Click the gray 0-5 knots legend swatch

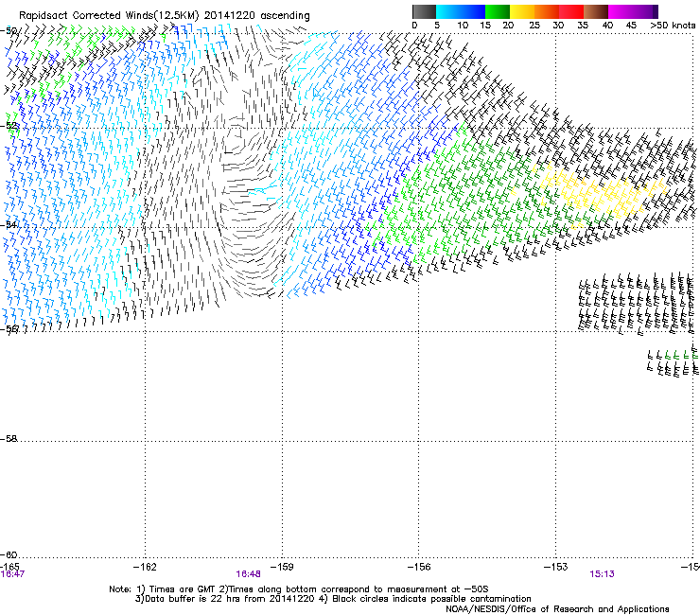pos(424,11)
